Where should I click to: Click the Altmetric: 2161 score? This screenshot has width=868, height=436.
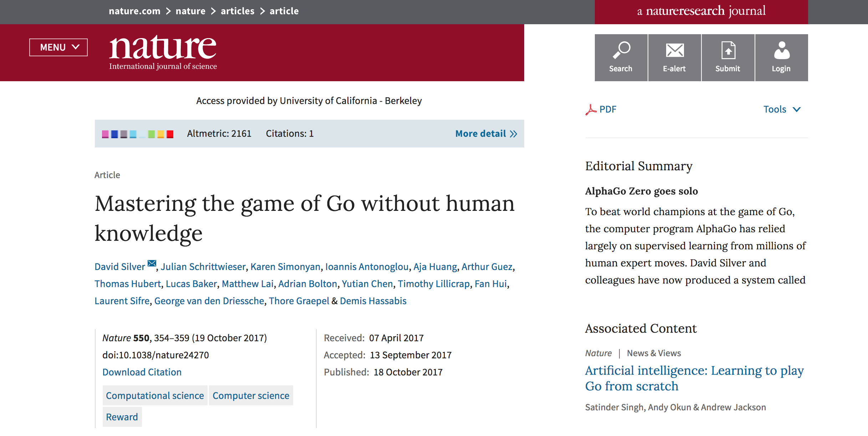pos(219,134)
